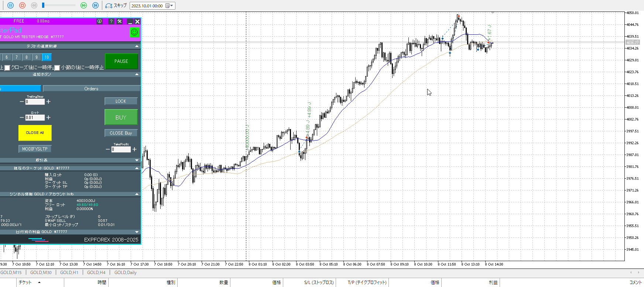This screenshot has width=644, height=287.
Task: Open the info icon in panel header
Action: pos(100,21)
